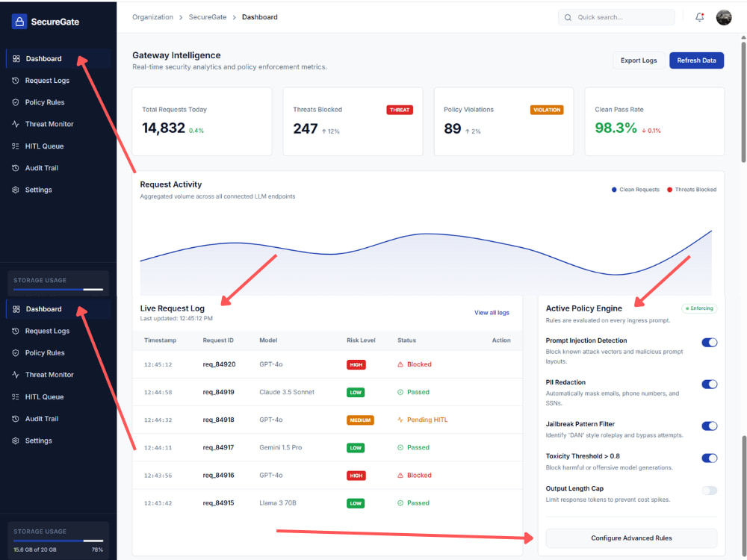Image resolution: width=747 pixels, height=560 pixels.
Task: Follow the View all logs link
Action: (492, 313)
